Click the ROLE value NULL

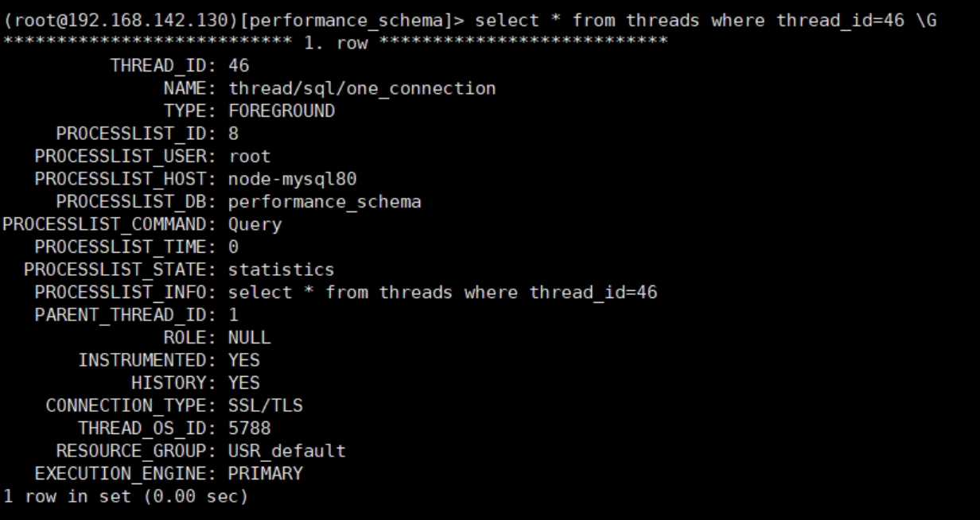coord(250,338)
